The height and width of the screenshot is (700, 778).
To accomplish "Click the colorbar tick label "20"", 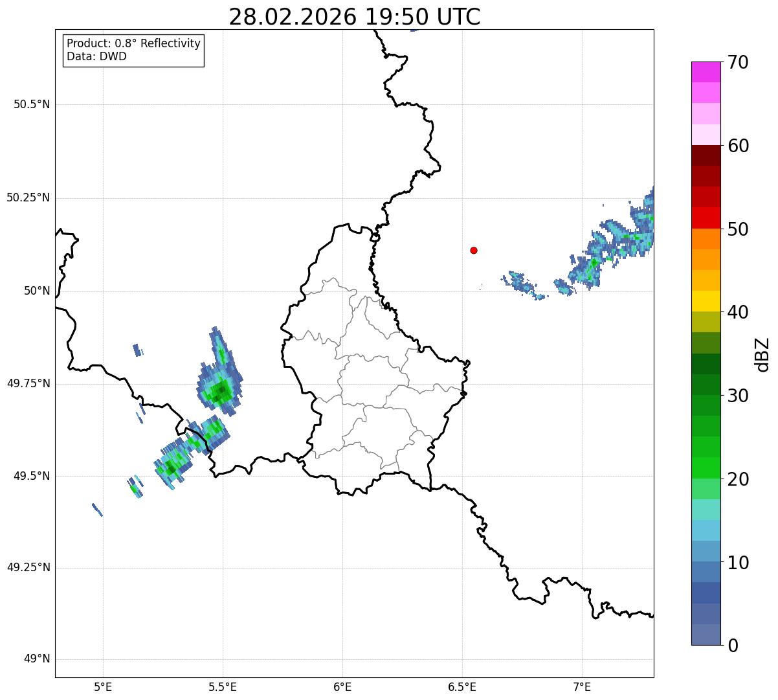I will click(x=738, y=479).
